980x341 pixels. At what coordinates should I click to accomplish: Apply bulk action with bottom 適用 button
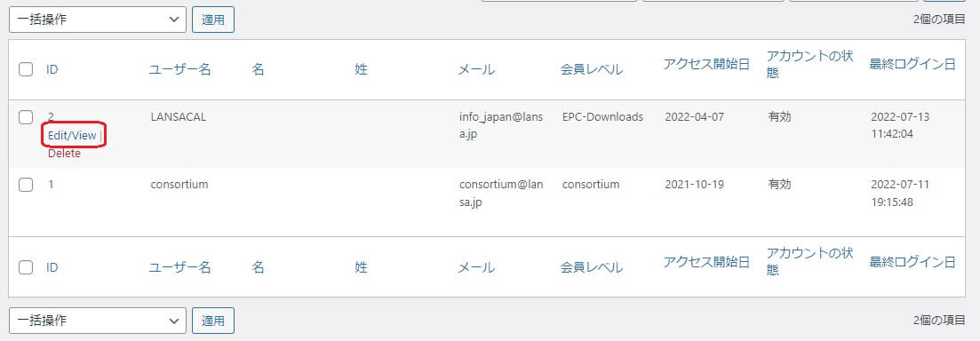[213, 321]
